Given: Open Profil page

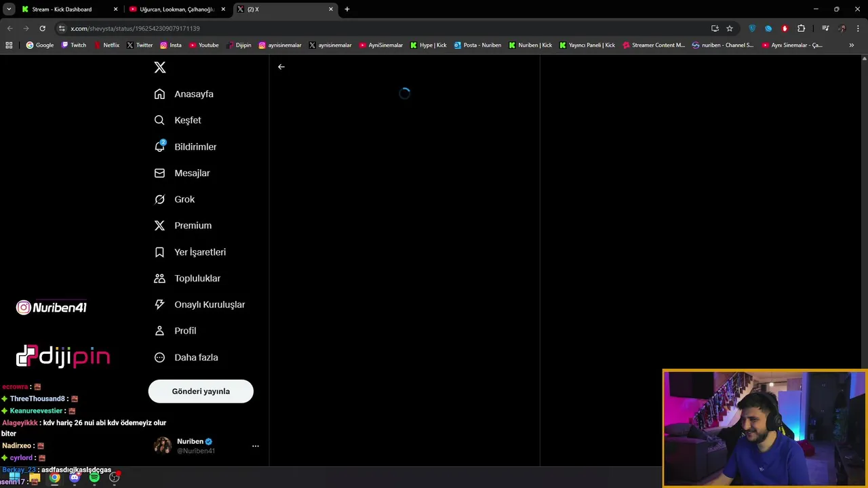Looking at the screenshot, I should click(x=175, y=331).
